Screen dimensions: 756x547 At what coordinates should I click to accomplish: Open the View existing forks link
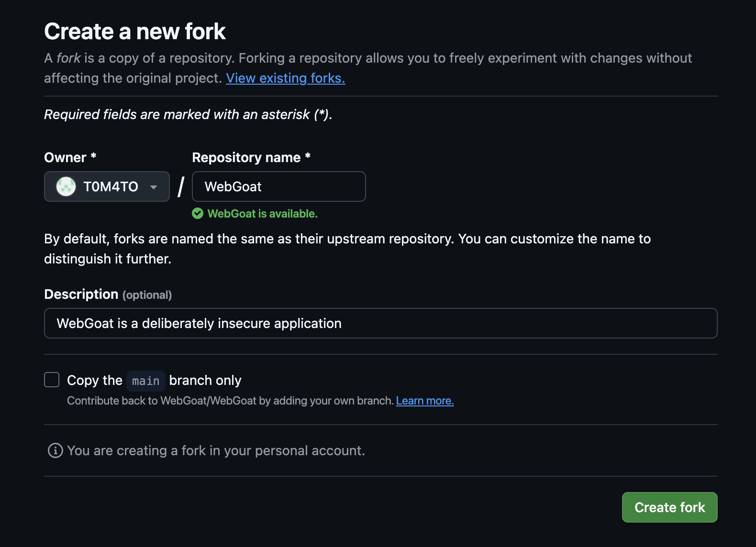pos(285,78)
